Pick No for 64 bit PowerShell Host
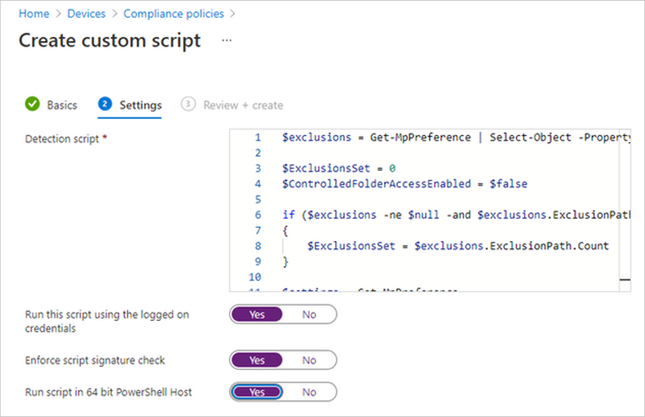This screenshot has width=645, height=417. click(309, 391)
